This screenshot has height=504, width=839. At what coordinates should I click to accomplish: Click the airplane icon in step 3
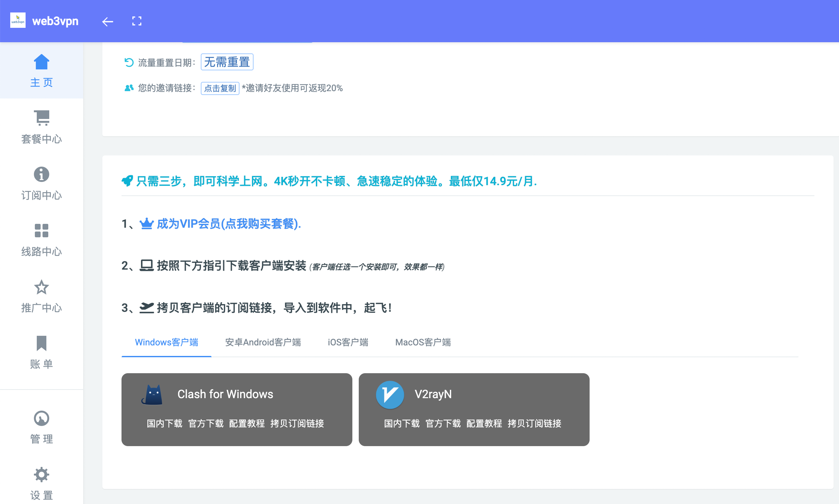(147, 308)
